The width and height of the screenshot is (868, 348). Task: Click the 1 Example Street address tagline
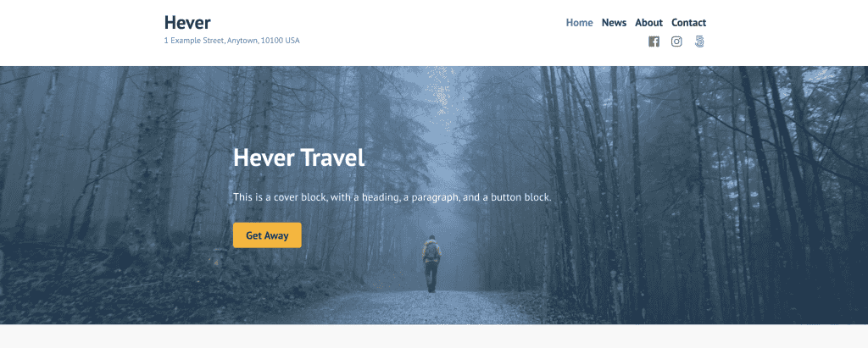(232, 41)
